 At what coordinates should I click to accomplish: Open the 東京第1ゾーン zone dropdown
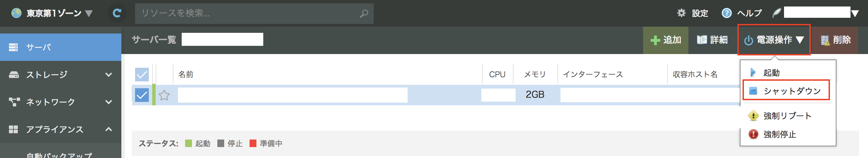click(52, 13)
